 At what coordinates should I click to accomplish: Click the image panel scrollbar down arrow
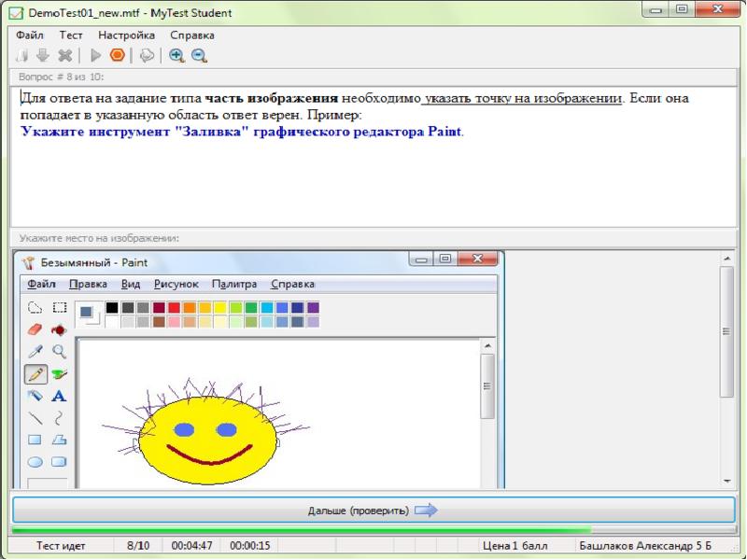click(727, 482)
